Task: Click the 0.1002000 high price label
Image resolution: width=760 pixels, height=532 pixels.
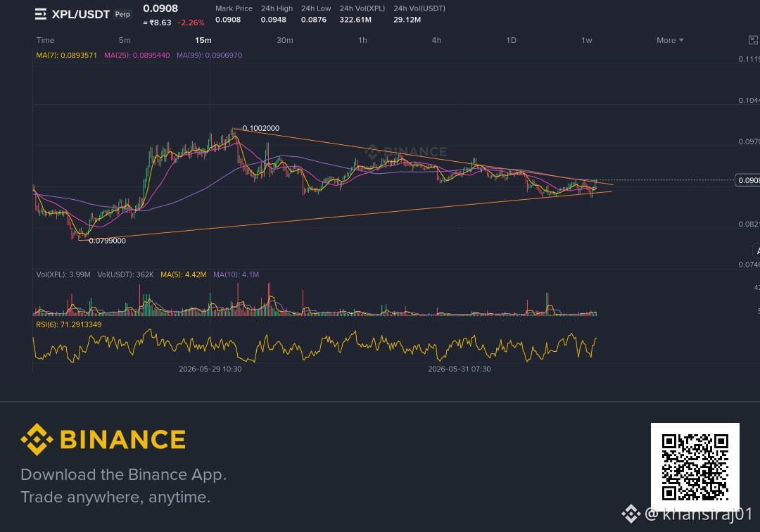Action: click(x=261, y=128)
